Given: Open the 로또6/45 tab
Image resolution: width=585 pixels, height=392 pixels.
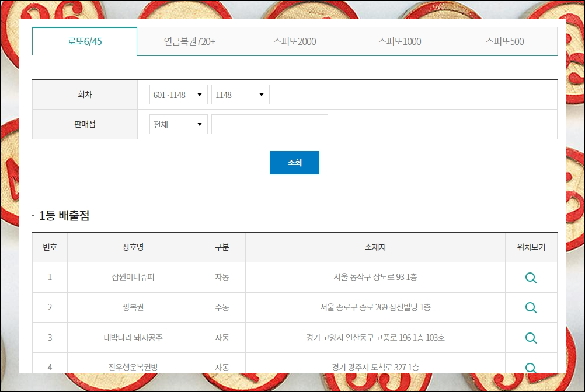Looking at the screenshot, I should [85, 41].
